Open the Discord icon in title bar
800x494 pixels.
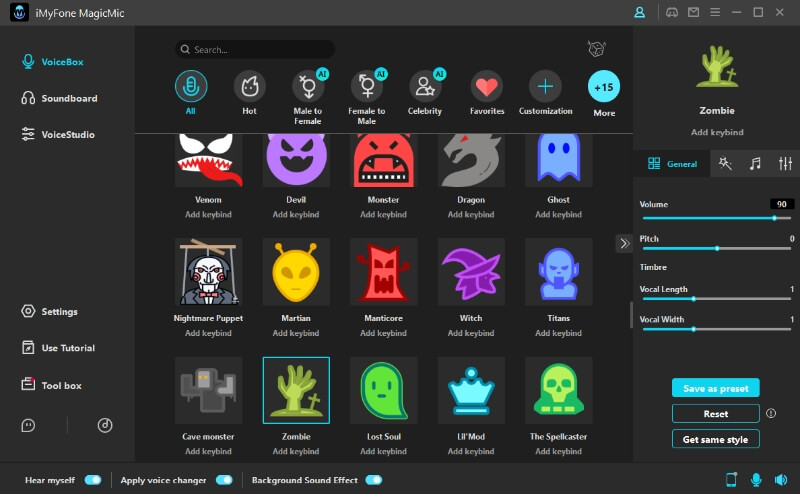[672, 12]
